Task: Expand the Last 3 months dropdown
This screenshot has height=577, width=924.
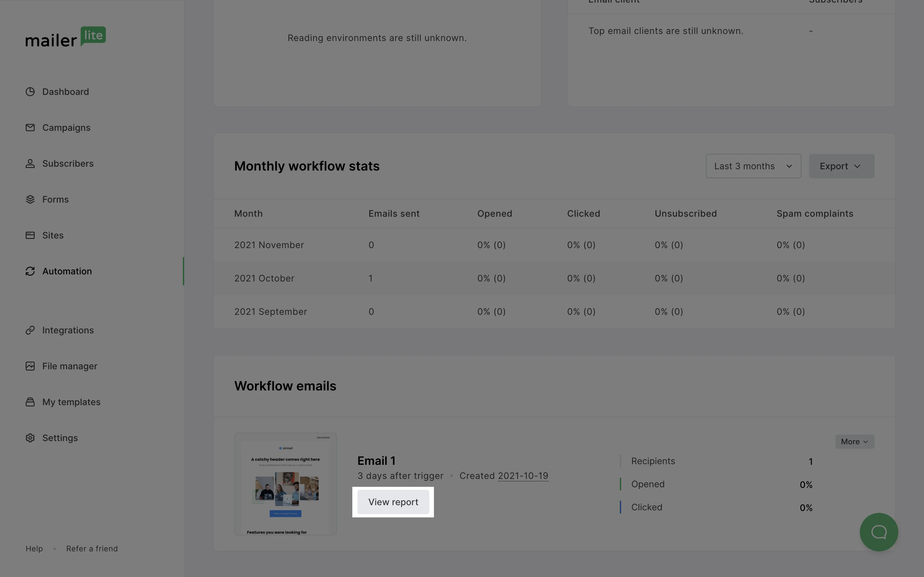Action: click(x=753, y=166)
